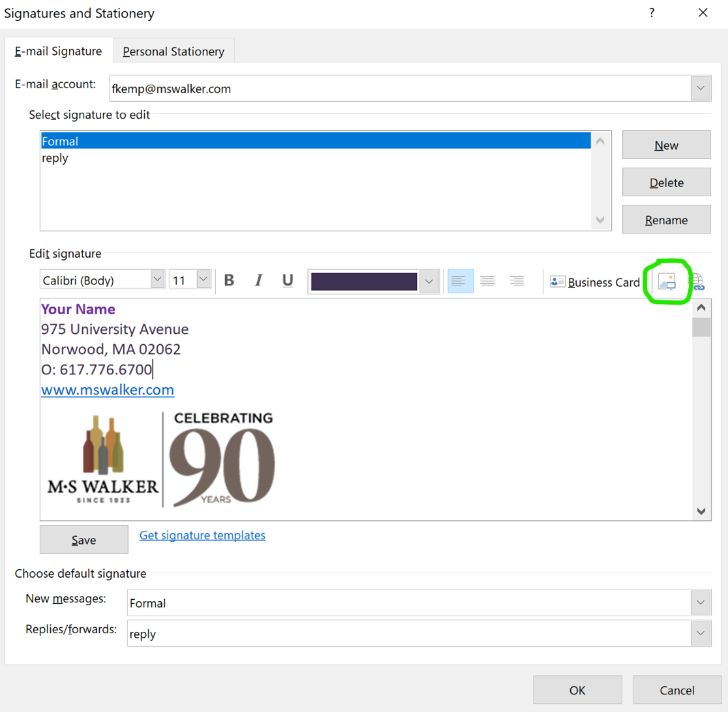Click the Save signature button
Screen dimensions: 728x712
pyautogui.click(x=83, y=540)
